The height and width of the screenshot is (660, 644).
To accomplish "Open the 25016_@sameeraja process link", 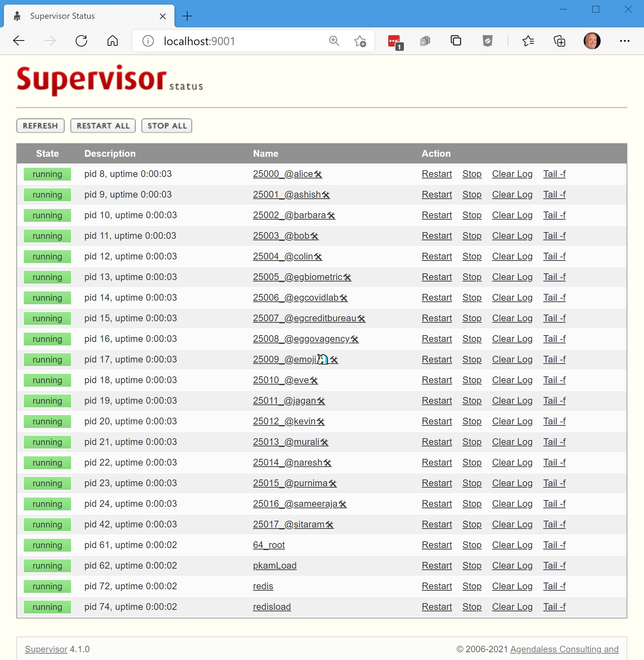I will pyautogui.click(x=300, y=504).
